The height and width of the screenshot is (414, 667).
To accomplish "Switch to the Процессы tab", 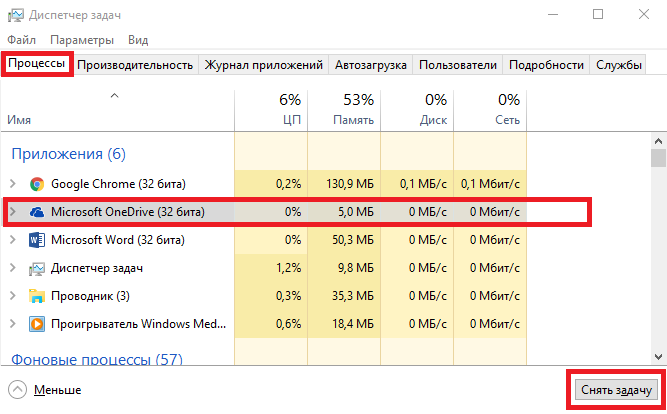I will click(37, 63).
